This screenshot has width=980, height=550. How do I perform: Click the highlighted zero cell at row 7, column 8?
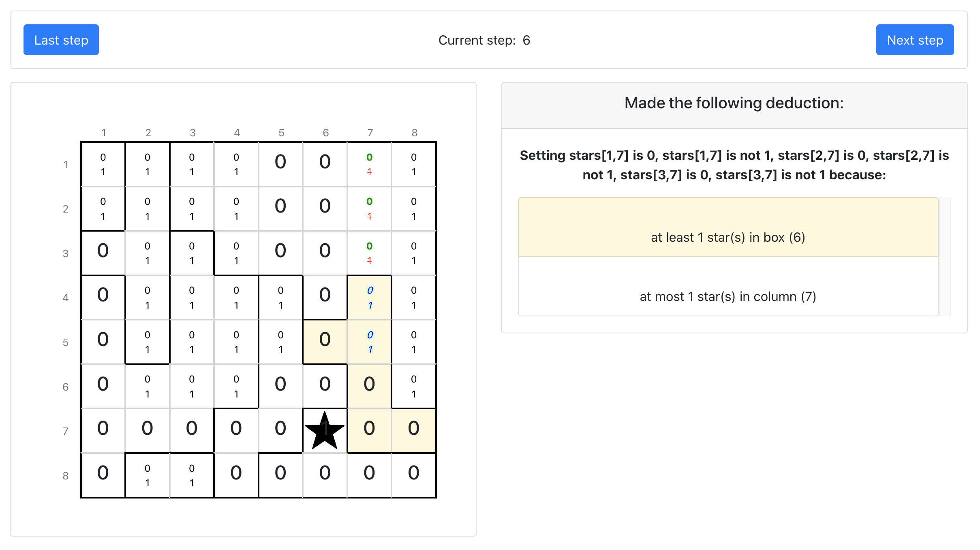[413, 430]
